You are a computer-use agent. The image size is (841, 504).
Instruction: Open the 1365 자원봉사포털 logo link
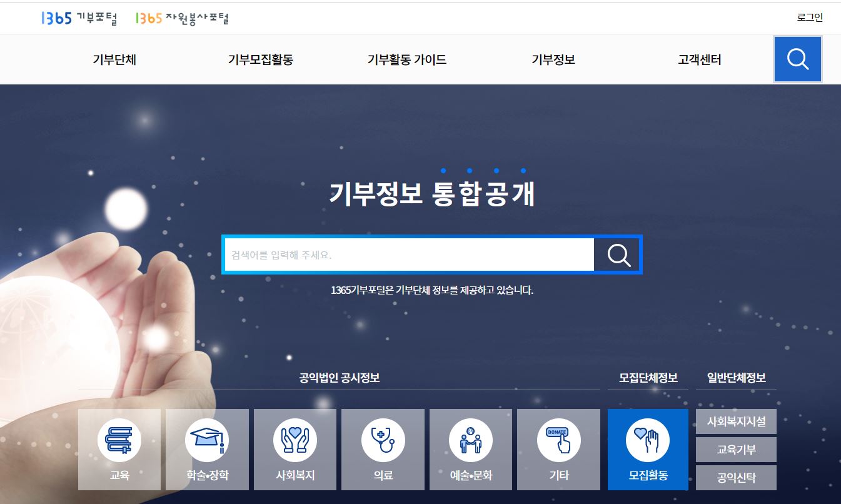point(182,19)
